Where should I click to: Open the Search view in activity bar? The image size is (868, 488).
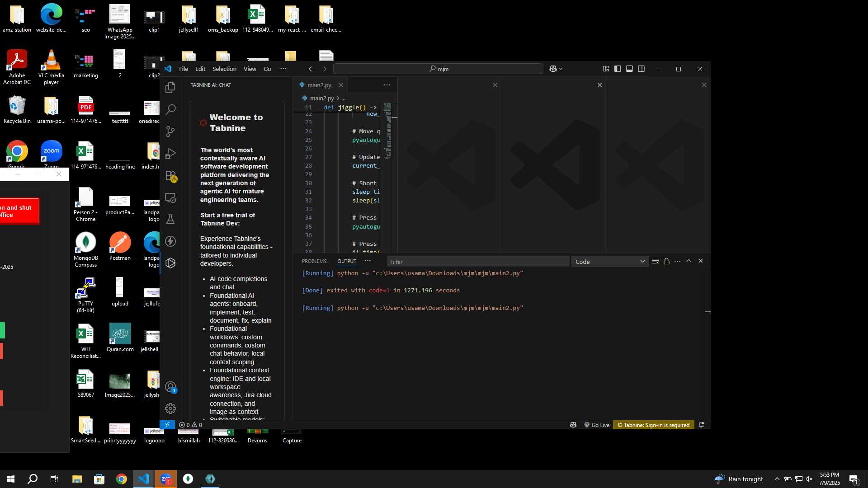coord(170,109)
